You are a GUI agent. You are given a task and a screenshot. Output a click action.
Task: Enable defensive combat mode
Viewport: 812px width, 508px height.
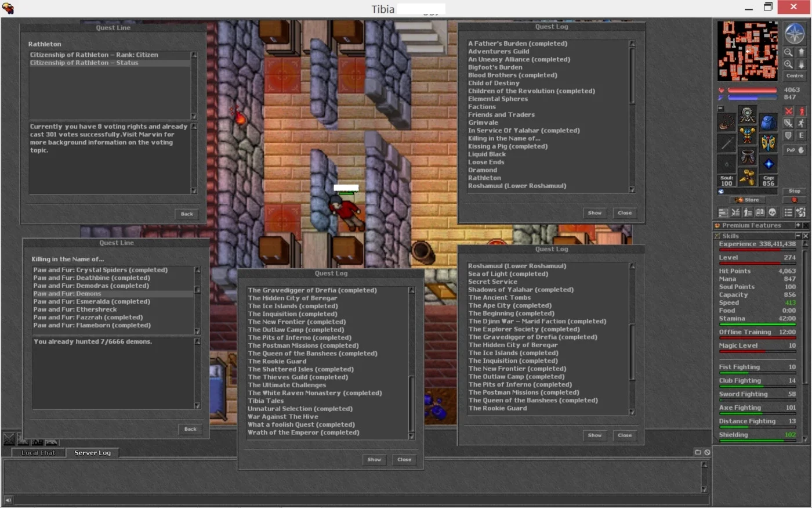pos(789,135)
